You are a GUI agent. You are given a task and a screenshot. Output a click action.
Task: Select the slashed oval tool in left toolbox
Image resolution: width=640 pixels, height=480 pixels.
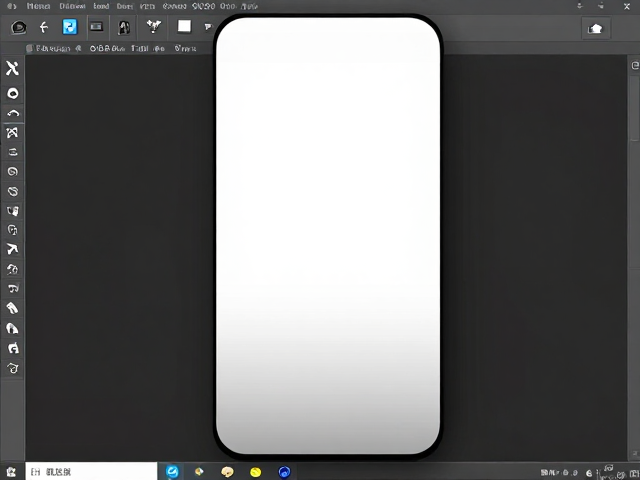tap(13, 191)
